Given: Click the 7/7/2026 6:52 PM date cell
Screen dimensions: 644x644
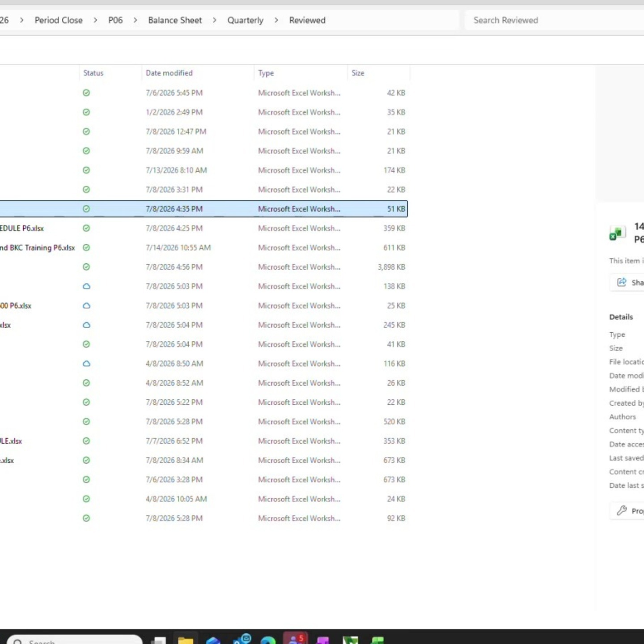Looking at the screenshot, I should coord(174,441).
